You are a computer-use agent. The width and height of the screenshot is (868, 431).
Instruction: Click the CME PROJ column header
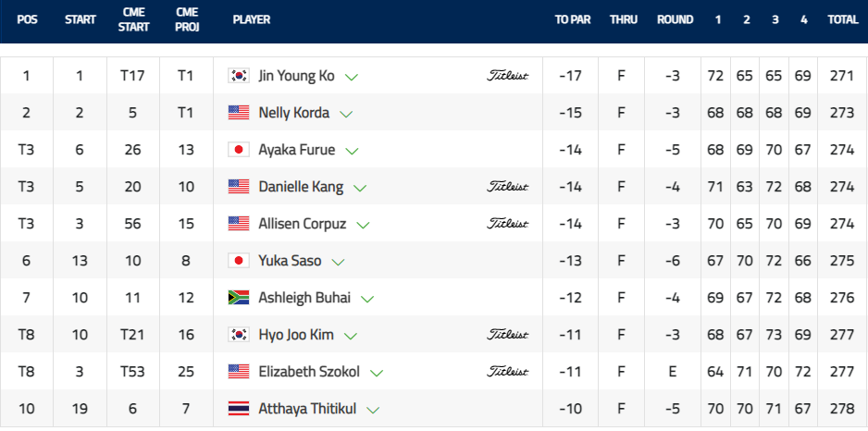click(187, 20)
